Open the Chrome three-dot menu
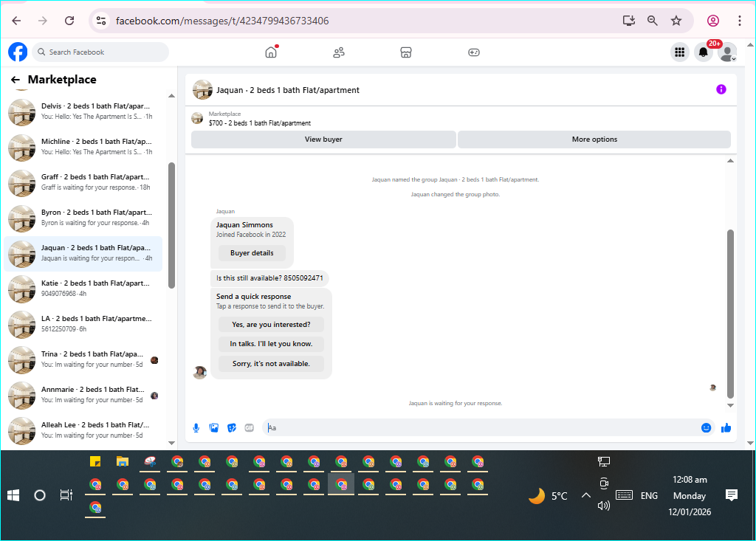Screen dimensions: 756x541 click(x=739, y=21)
